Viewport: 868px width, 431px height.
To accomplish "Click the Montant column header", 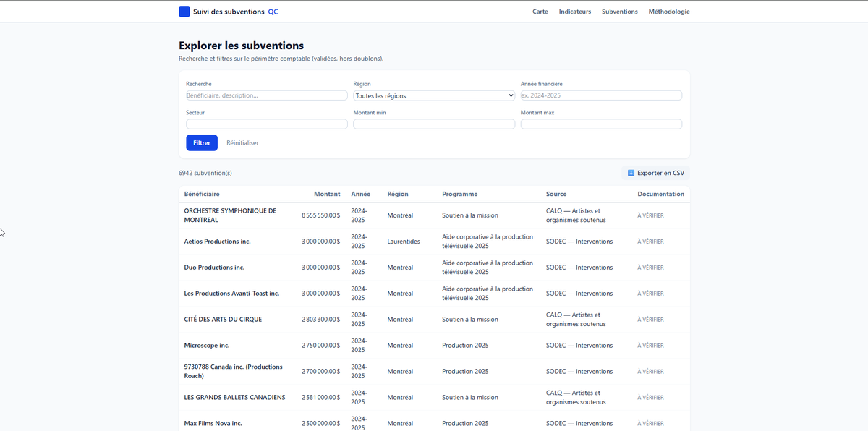I will pyautogui.click(x=327, y=194).
